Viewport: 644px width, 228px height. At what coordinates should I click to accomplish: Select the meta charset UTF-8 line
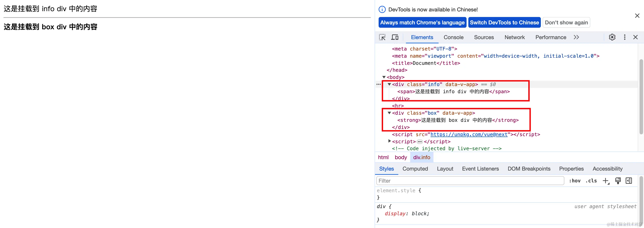[424, 49]
